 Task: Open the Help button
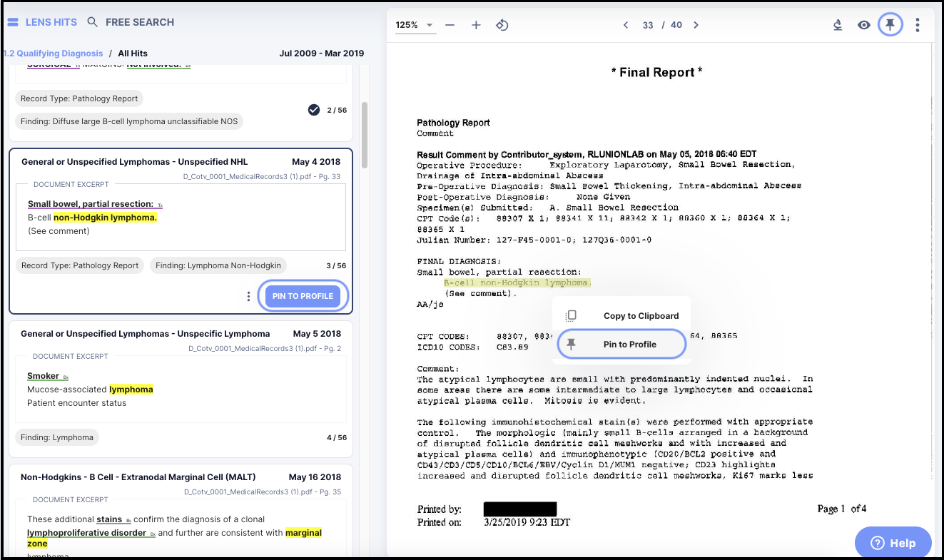pyautogui.click(x=893, y=542)
